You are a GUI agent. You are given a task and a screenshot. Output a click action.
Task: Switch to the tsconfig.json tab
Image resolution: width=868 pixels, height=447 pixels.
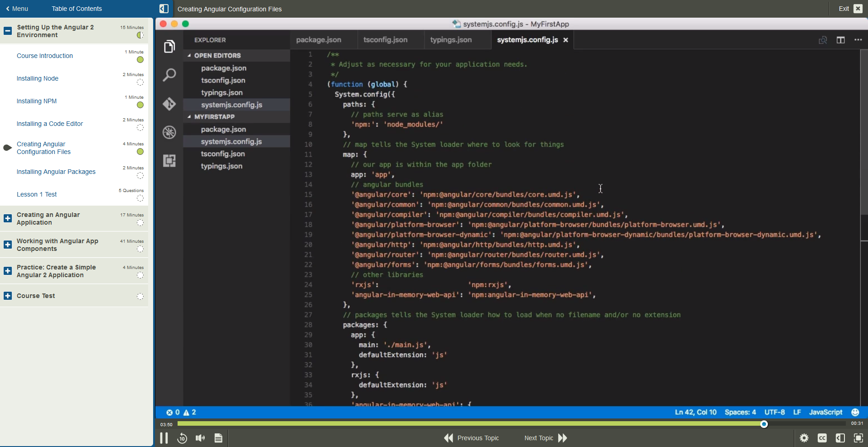coord(386,40)
